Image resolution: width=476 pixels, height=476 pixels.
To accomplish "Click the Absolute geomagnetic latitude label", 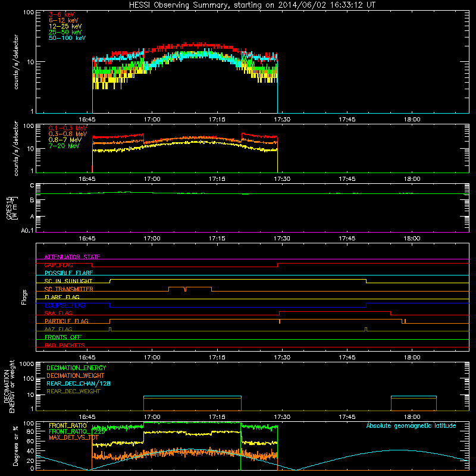I will pyautogui.click(x=411, y=426).
